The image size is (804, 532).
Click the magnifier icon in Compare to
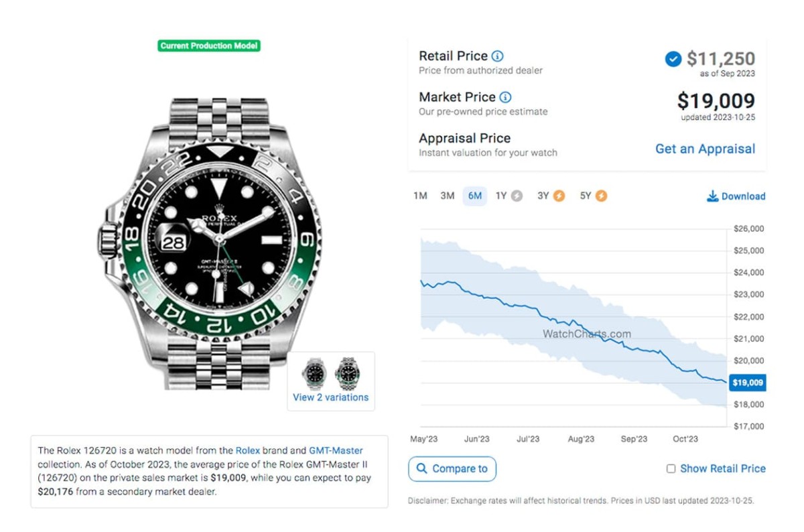click(421, 469)
